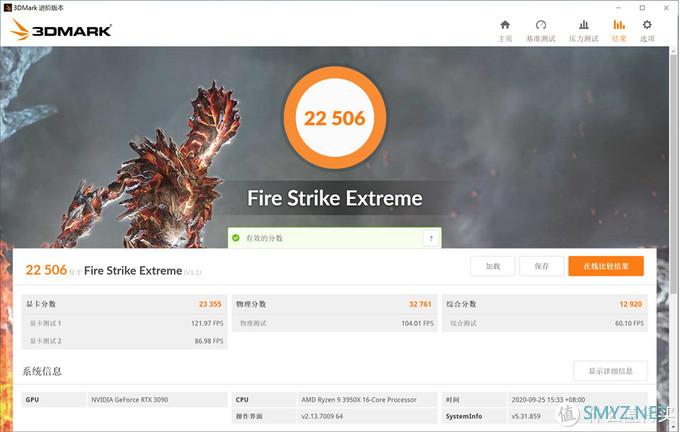Image resolution: width=680 pixels, height=432 pixels.
Task: Click the AMD Ryzen 9 3950X processor text
Action: coord(359,399)
